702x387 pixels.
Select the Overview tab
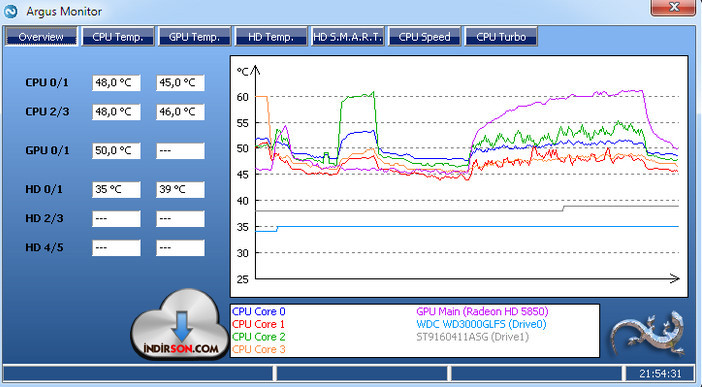[41, 37]
